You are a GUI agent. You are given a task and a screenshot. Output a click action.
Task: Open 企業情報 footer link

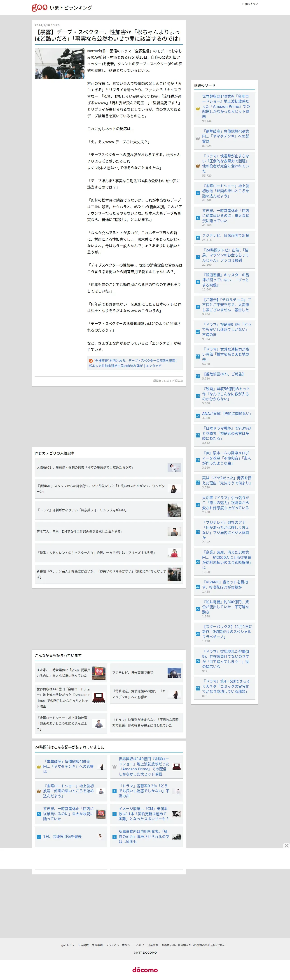click(x=153, y=945)
